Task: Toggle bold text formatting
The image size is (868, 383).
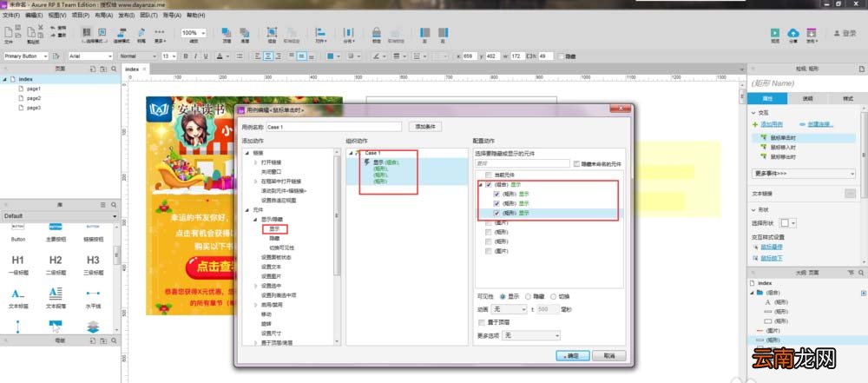Action: coord(186,56)
